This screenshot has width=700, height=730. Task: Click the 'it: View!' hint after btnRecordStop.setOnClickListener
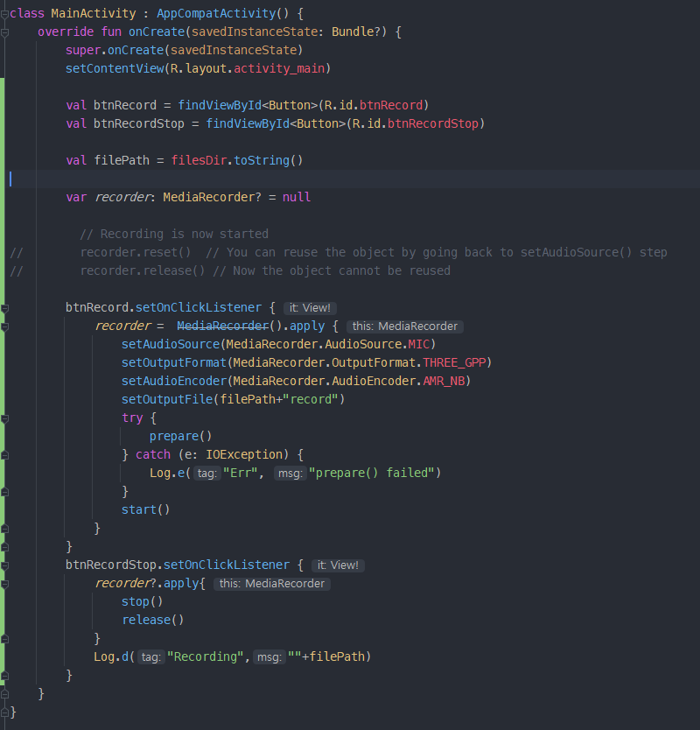338,565
